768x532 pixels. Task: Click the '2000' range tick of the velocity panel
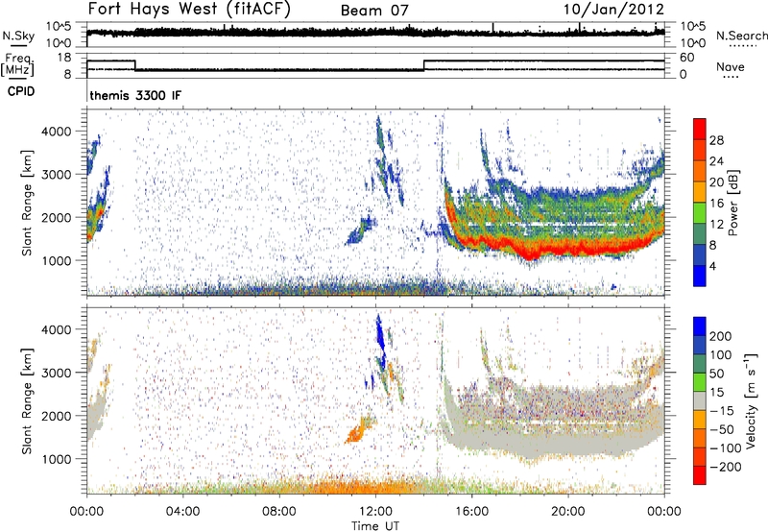tap(57, 416)
